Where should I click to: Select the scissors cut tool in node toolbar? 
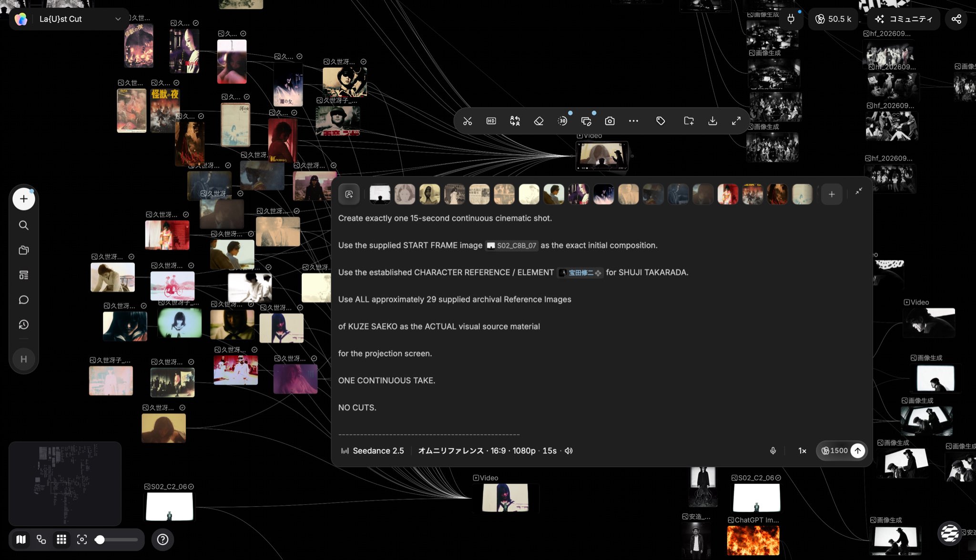pyautogui.click(x=468, y=121)
